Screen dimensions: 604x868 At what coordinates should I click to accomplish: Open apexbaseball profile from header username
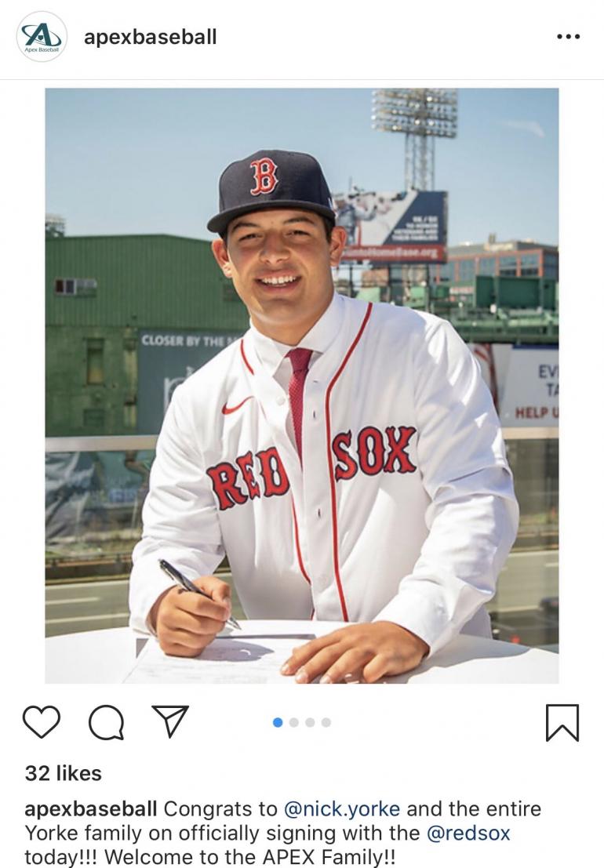tap(150, 37)
